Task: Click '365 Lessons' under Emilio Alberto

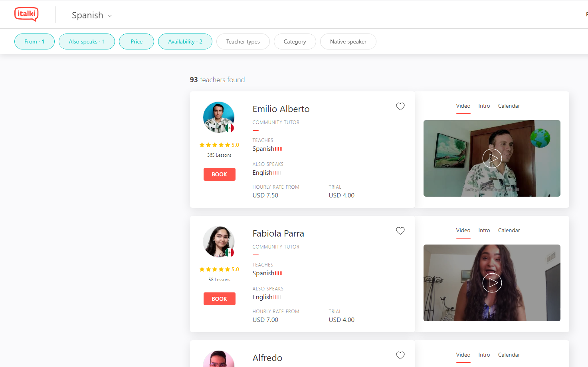Action: point(219,155)
